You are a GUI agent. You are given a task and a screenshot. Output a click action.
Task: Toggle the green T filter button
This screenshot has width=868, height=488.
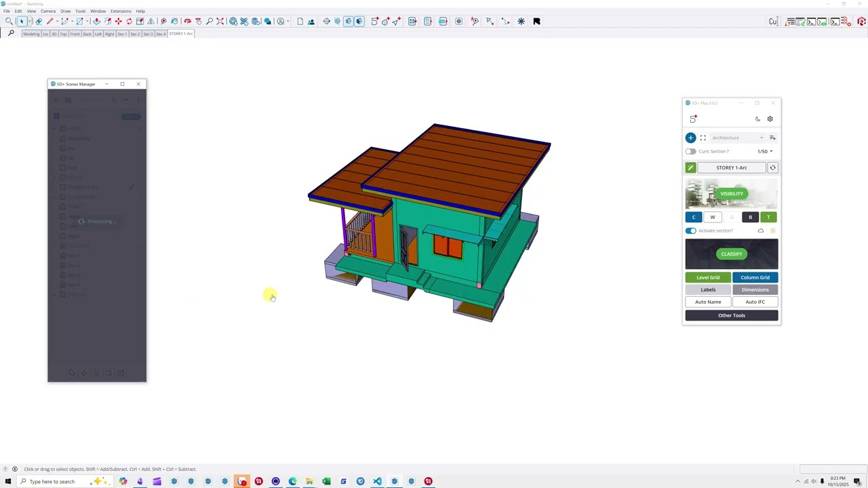click(768, 217)
